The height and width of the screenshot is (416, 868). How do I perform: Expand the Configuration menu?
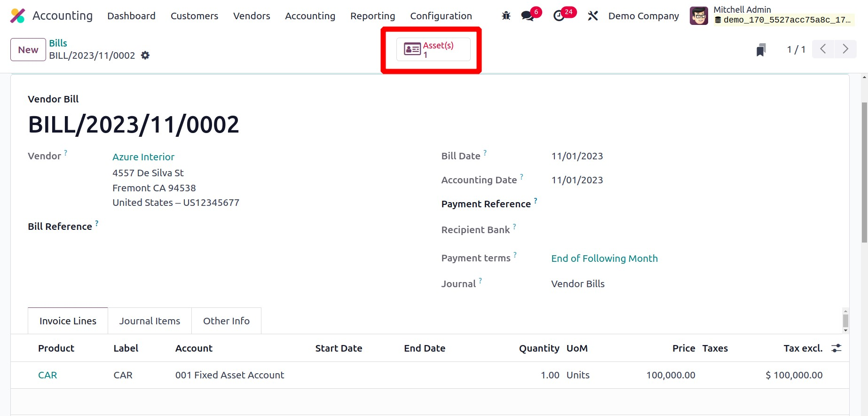[441, 16]
